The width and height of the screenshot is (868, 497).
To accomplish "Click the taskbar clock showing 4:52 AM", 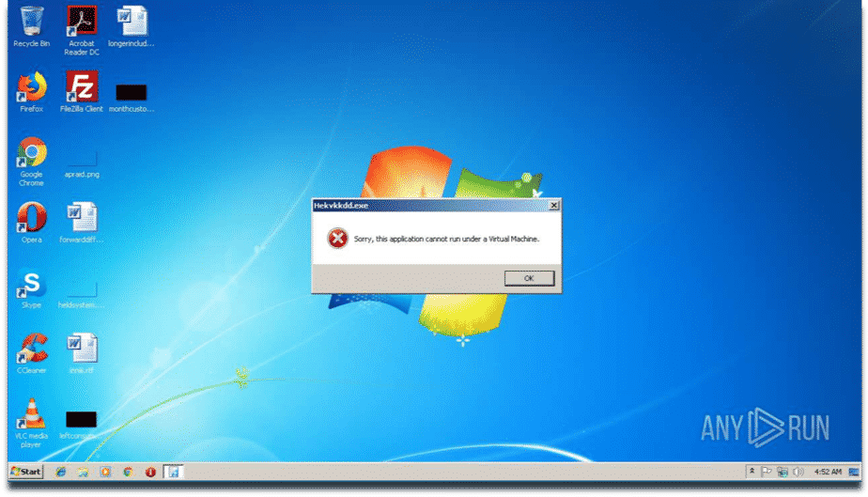I will point(828,472).
